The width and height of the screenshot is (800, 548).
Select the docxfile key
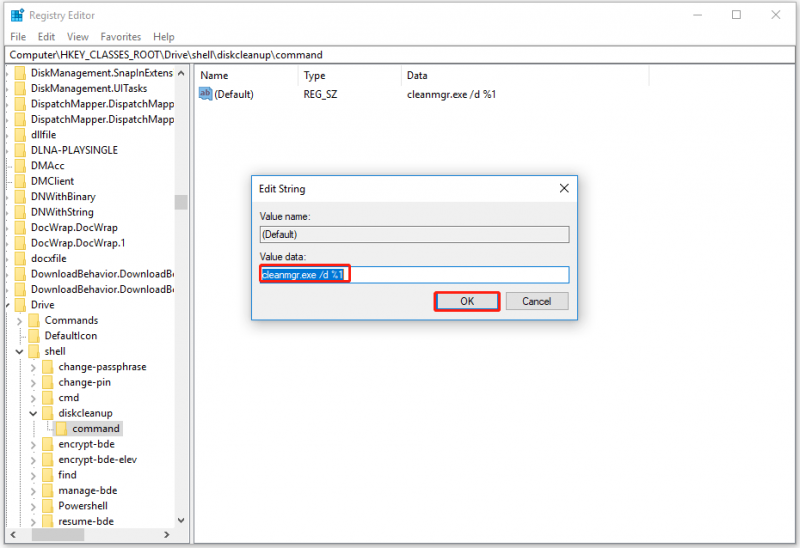(x=48, y=259)
